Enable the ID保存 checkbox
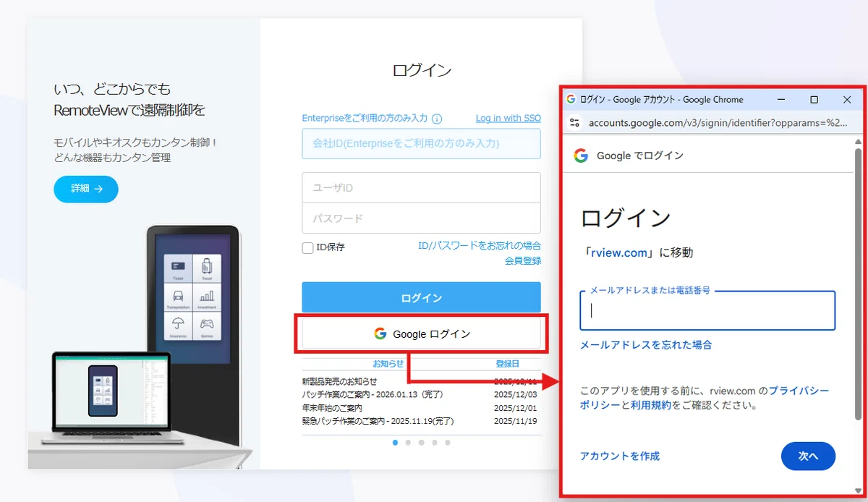 coord(307,247)
